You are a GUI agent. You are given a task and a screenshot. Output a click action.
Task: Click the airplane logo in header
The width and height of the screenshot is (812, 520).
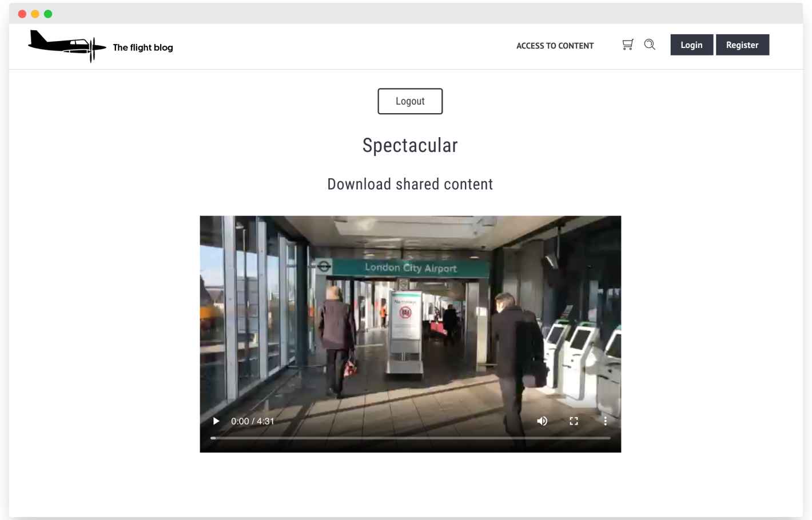(67, 46)
